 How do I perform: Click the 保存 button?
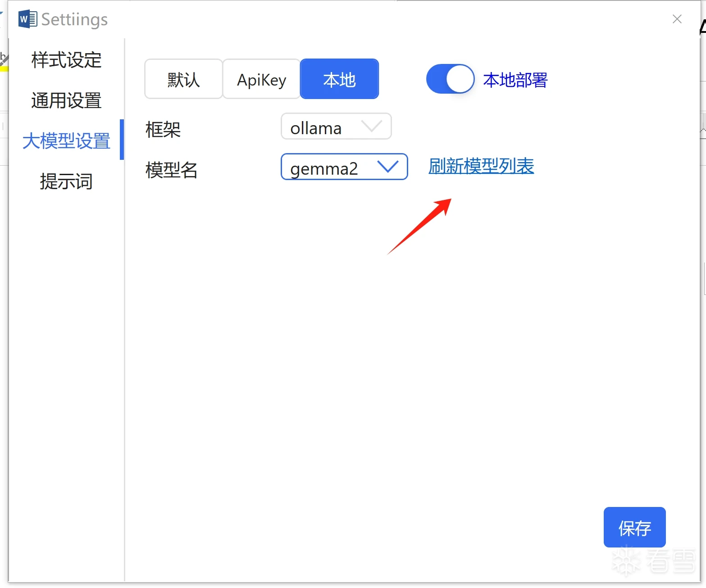pyautogui.click(x=634, y=527)
